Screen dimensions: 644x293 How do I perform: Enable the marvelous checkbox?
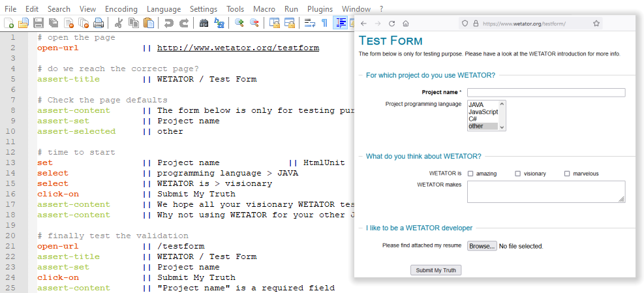pos(567,174)
